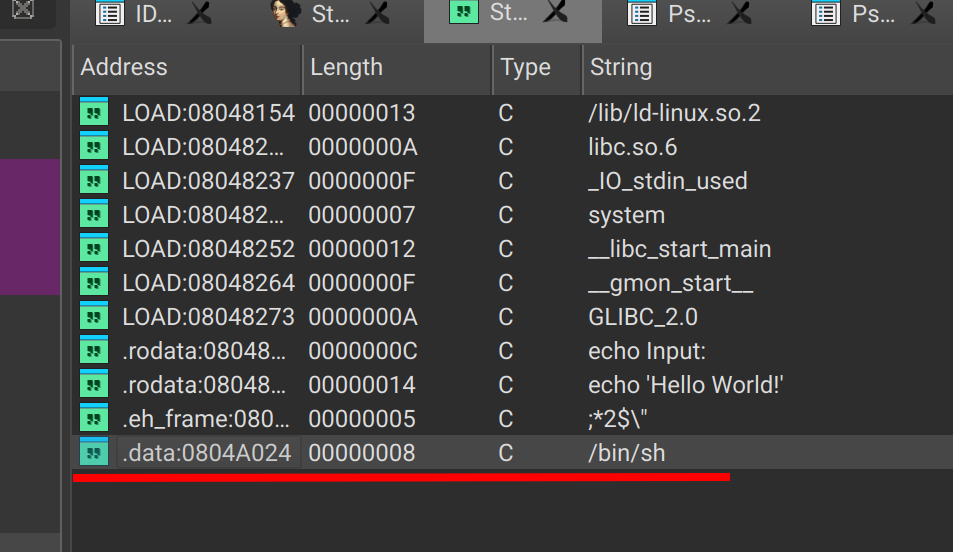Click the string icon in the system row

pos(93,215)
